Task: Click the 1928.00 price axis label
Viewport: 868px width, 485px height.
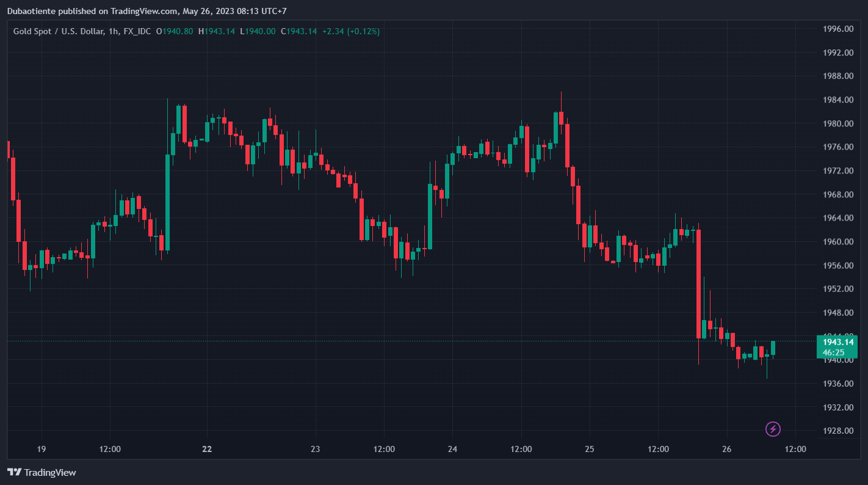Action: click(837, 431)
